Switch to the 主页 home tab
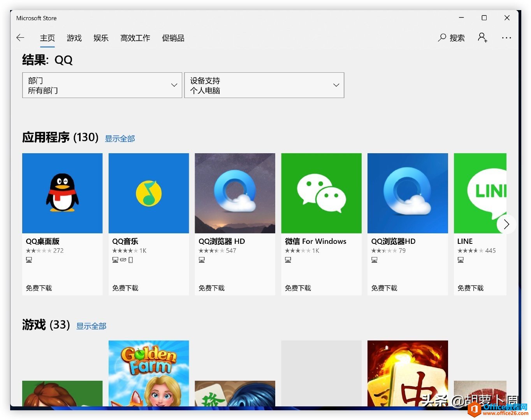 click(47, 38)
